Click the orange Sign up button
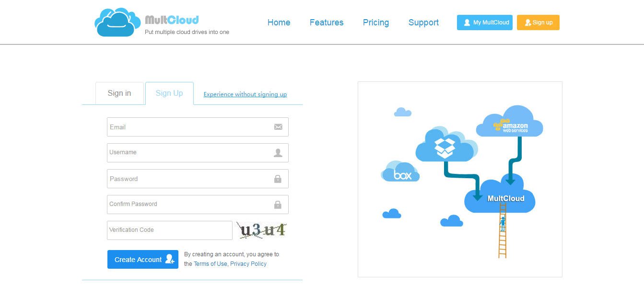This screenshot has width=644, height=308. coord(538,23)
